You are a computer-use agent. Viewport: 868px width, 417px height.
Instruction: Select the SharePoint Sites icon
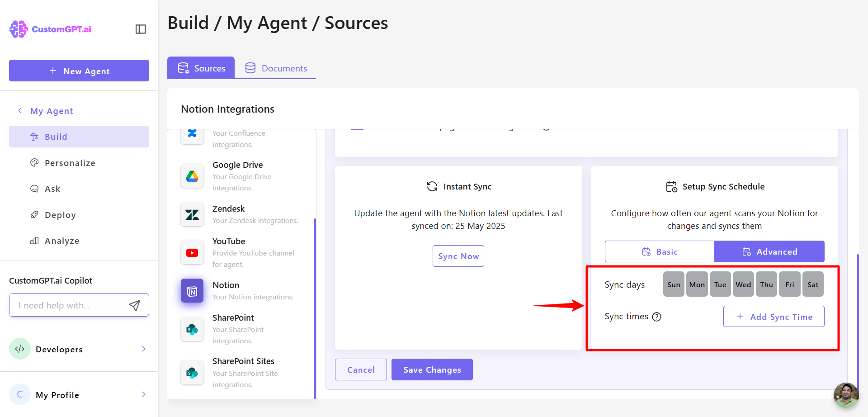[x=192, y=373]
